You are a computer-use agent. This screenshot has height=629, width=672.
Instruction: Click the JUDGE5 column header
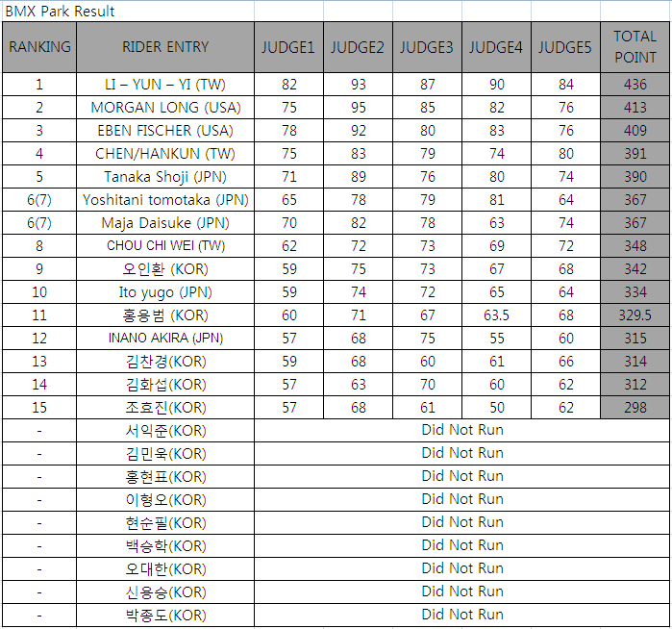tap(565, 47)
